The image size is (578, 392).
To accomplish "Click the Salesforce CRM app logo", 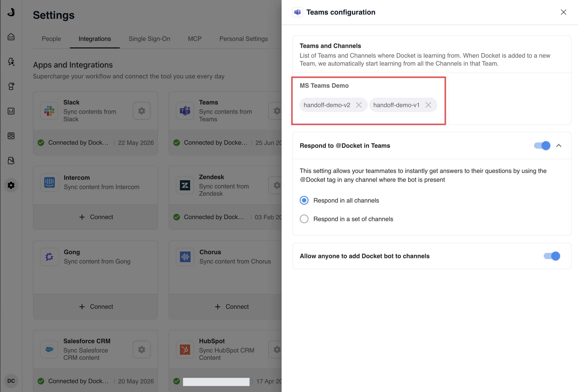I will click(x=49, y=350).
